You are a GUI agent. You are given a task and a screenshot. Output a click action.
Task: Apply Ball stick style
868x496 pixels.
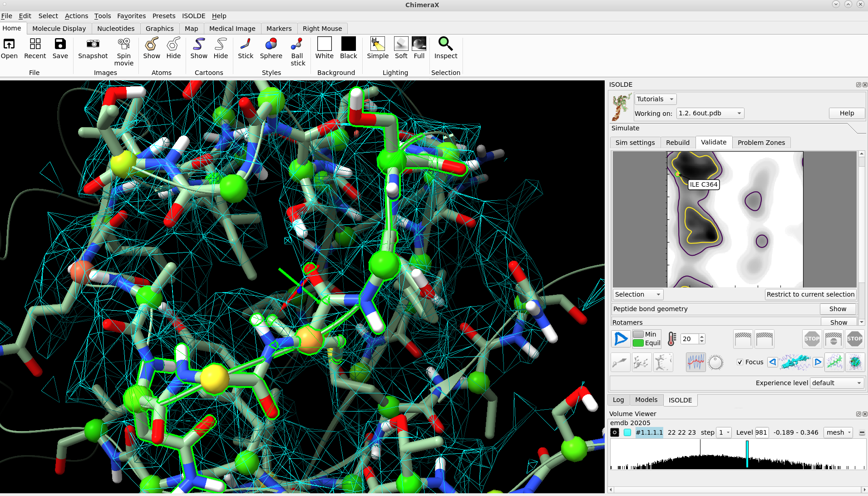pyautogui.click(x=297, y=44)
